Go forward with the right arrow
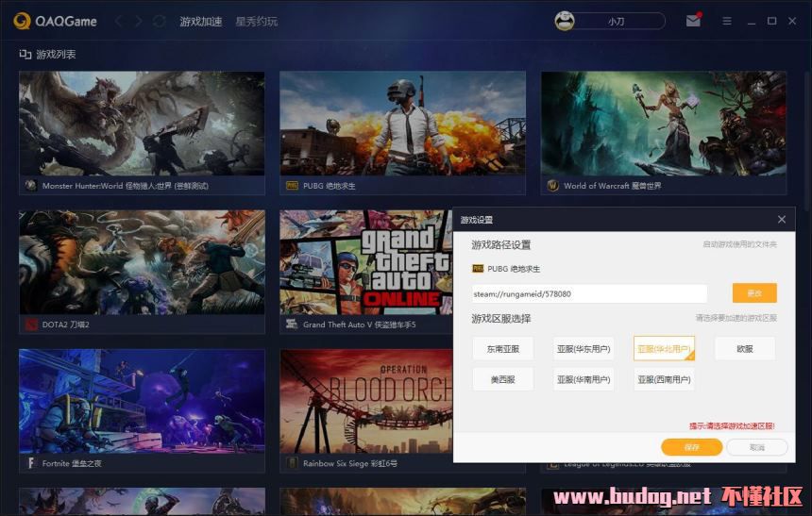The width and height of the screenshot is (812, 516). (138, 21)
